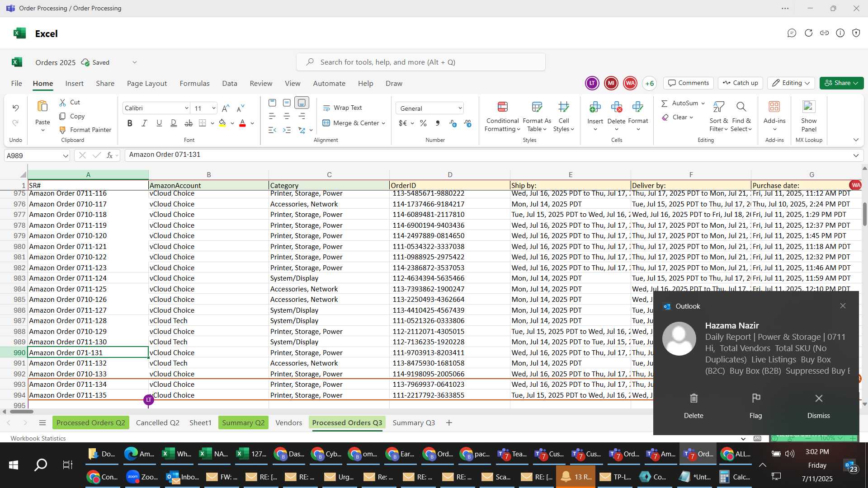Viewport: 868px width, 488px height.
Task: Click the insert function fx icon
Action: point(109,155)
